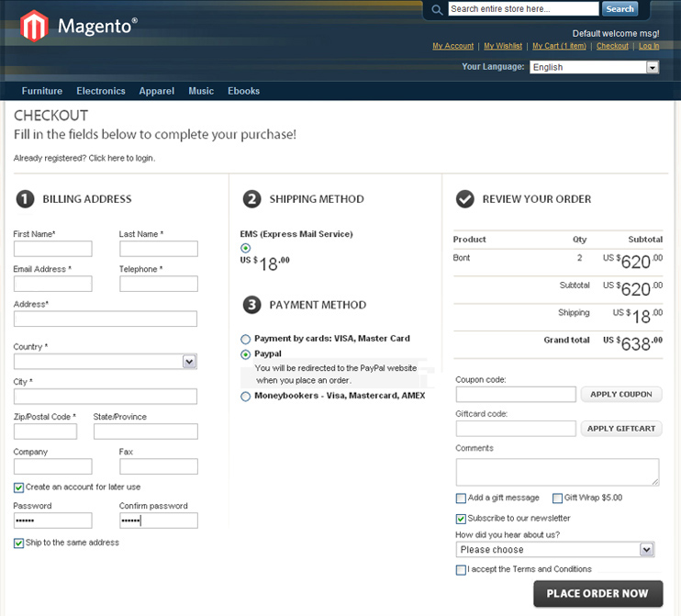The image size is (681, 616).
Task: Click the Company field
Action: point(53,466)
